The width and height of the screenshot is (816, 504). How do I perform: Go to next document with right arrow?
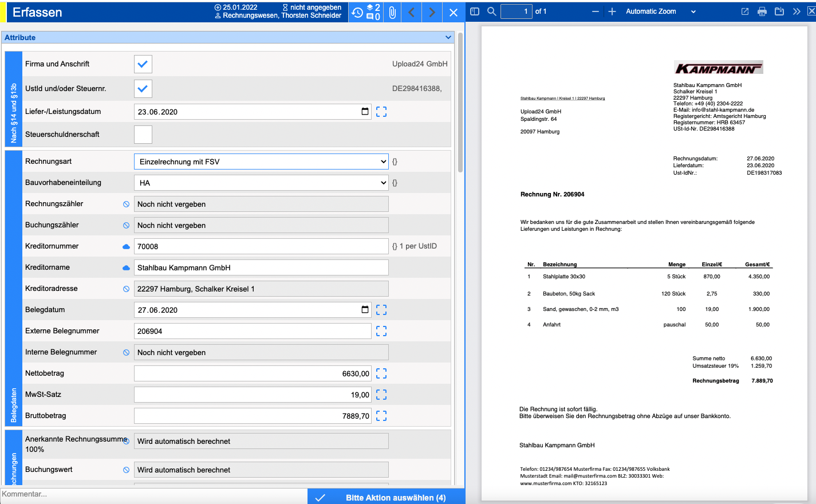432,12
